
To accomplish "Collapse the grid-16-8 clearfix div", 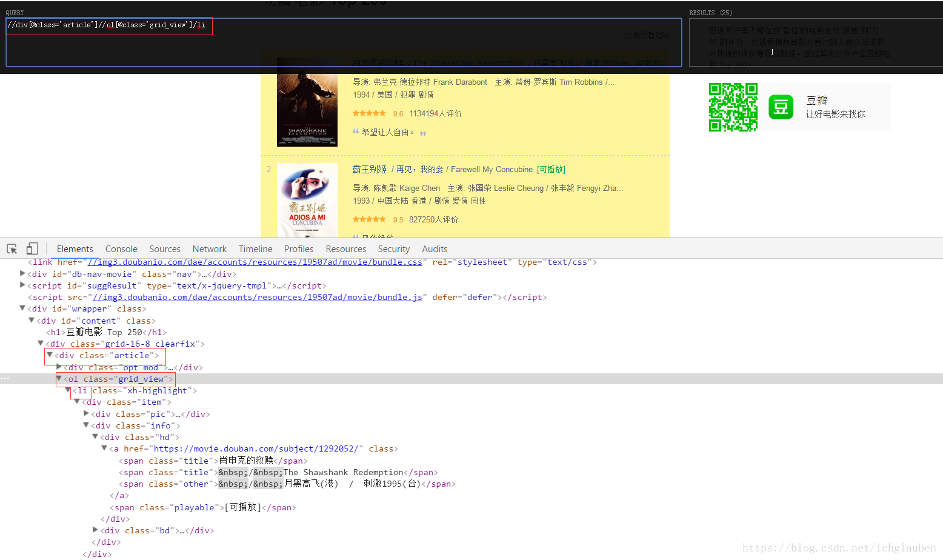I will click(41, 344).
